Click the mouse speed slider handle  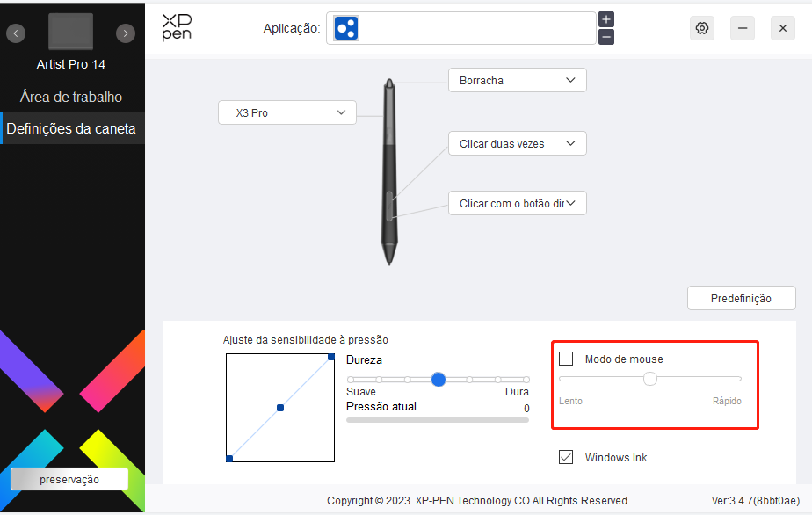650,379
